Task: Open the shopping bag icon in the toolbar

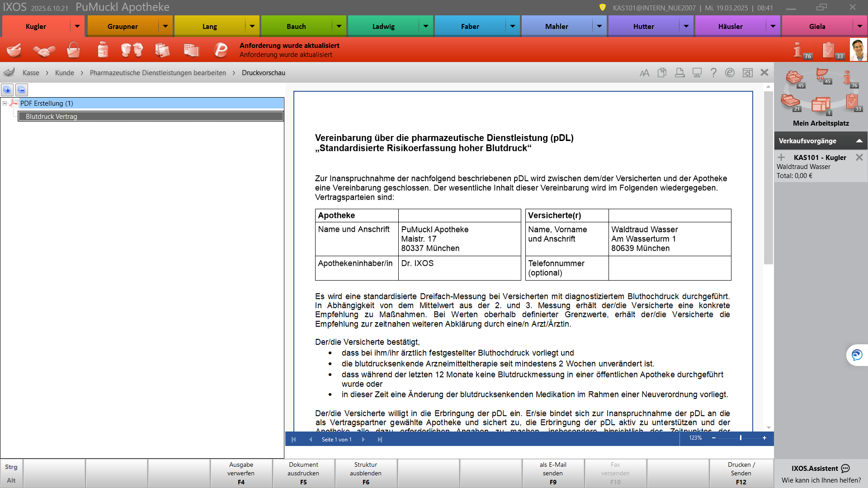Action: click(73, 50)
